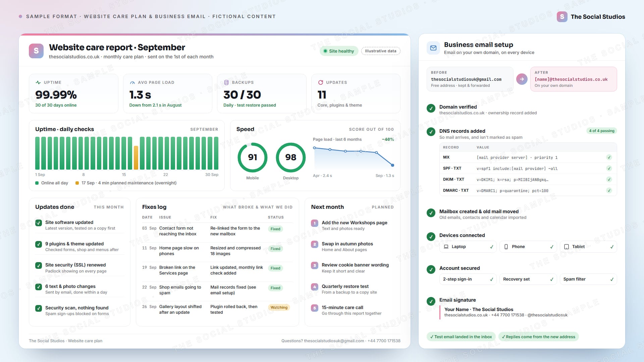This screenshot has width=644, height=362.
Task: Click number 1 badge for Workshops page
Action: coord(315,223)
